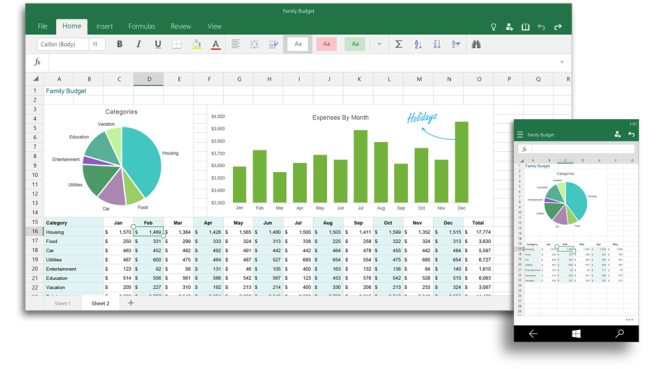This screenshot has width=657, height=369.
Task: Add a new sheet with the plus icon
Action: (131, 302)
